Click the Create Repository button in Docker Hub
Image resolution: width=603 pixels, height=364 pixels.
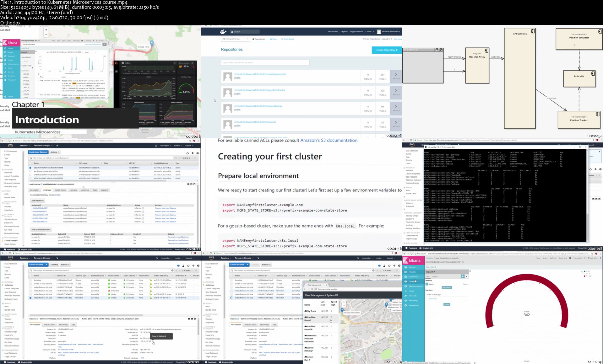387,50
